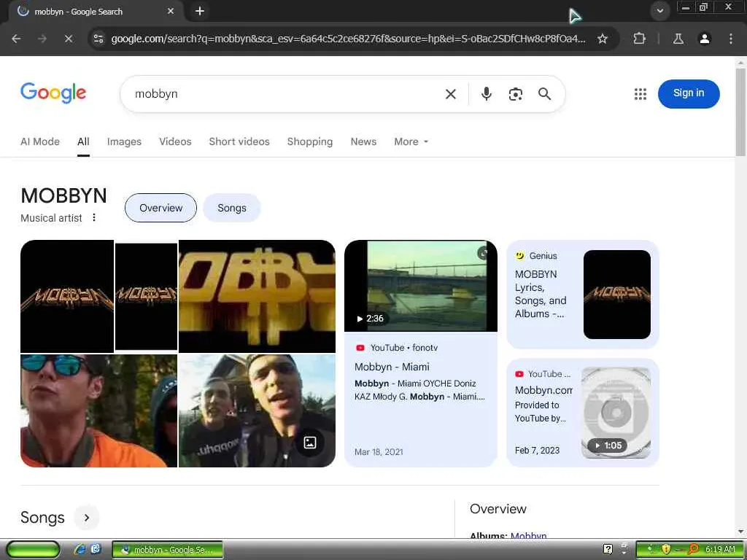
Task: Launch Internet Explorer from quick launch
Action: pyautogui.click(x=80, y=550)
